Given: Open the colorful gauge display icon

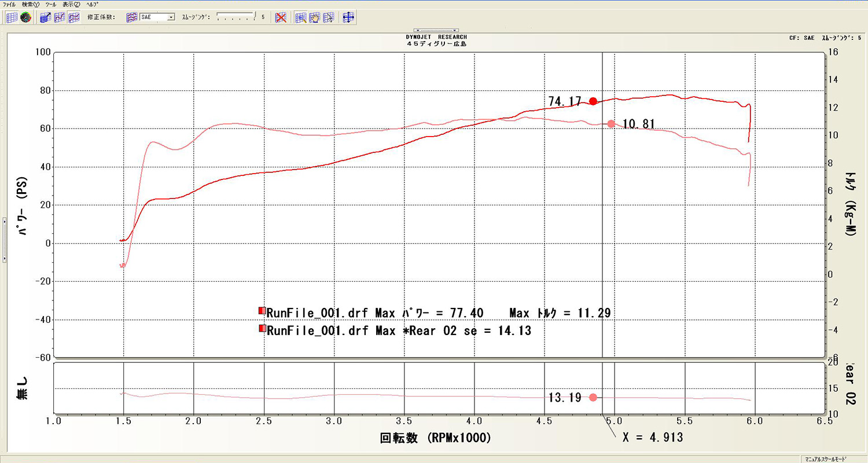Looking at the screenshot, I should coord(25,17).
